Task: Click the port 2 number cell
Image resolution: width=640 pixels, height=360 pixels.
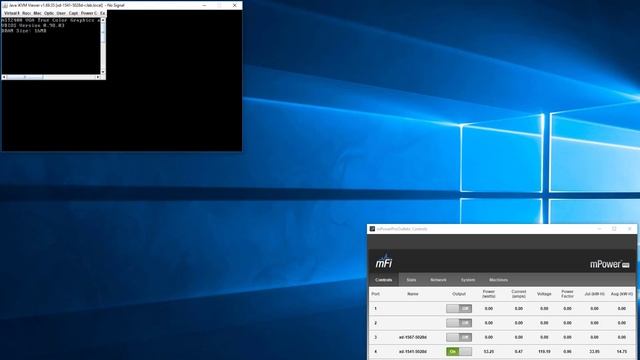Action: pos(376,323)
